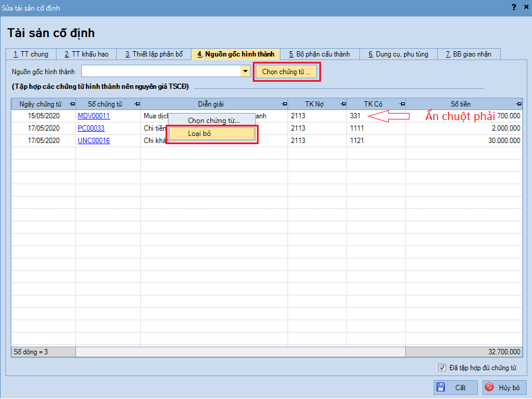This screenshot has height=399, width=532.
Task: Select Loại bỏ from context menu
Action: tap(212, 134)
